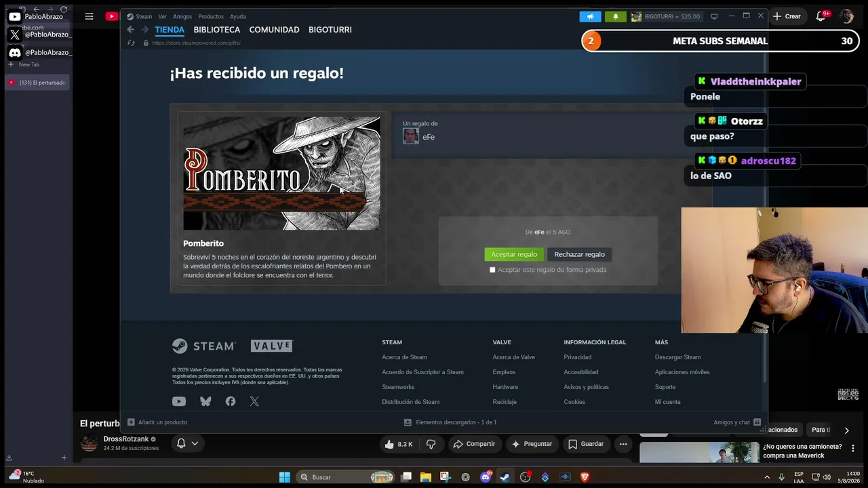Go to the COMUNIDAD tab
This screenshot has height=488, width=868.
pos(274,30)
